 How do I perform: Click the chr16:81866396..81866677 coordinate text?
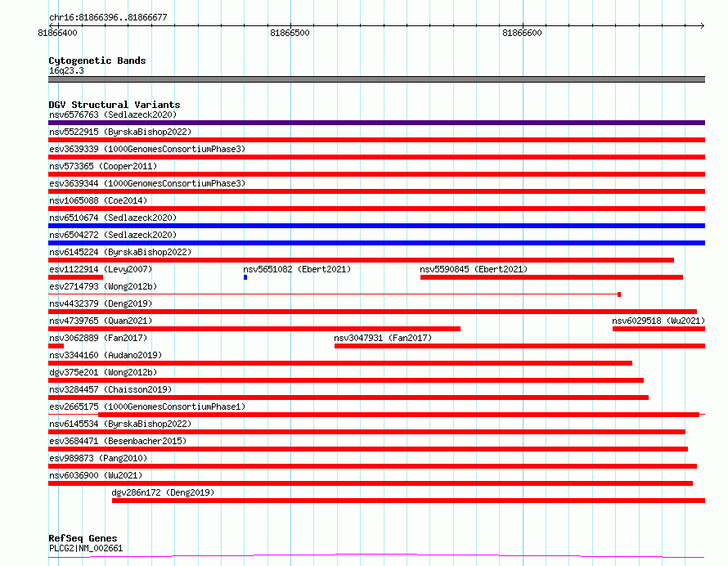(x=108, y=17)
